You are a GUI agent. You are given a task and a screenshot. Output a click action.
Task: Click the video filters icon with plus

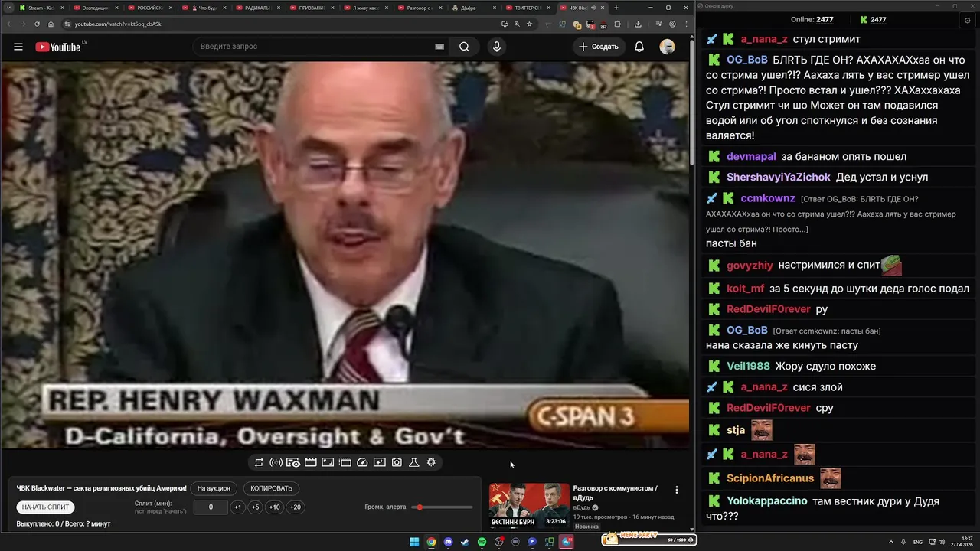click(x=380, y=462)
